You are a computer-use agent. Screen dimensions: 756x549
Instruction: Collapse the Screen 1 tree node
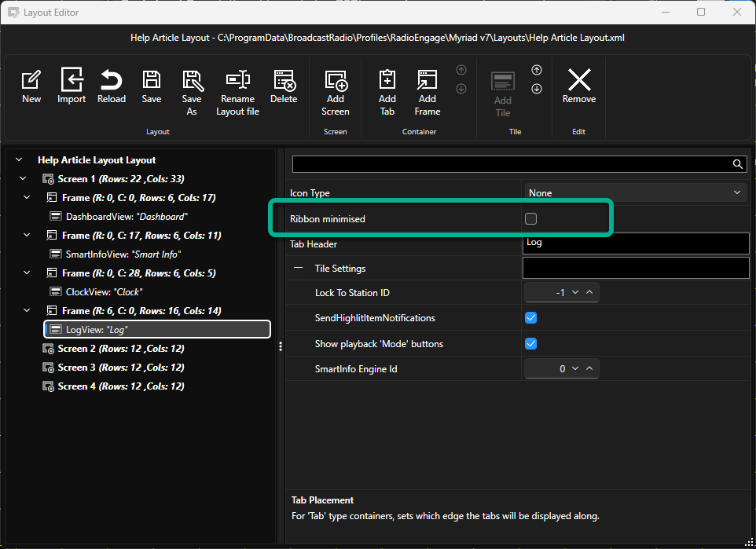click(23, 179)
